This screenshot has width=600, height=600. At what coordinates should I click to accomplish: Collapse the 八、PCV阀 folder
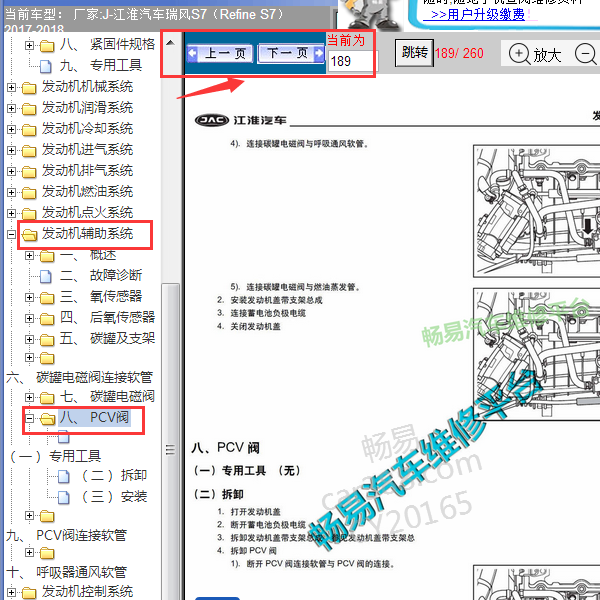point(29,418)
